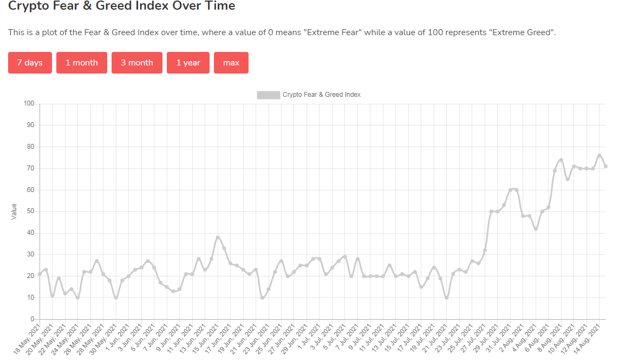
Task: Select the 7 days range button
Action: [x=30, y=63]
